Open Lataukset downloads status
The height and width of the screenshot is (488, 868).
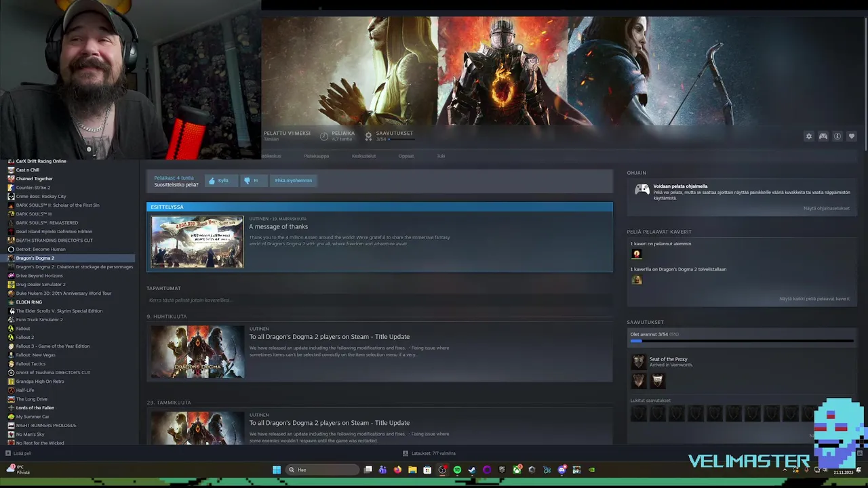point(429,453)
